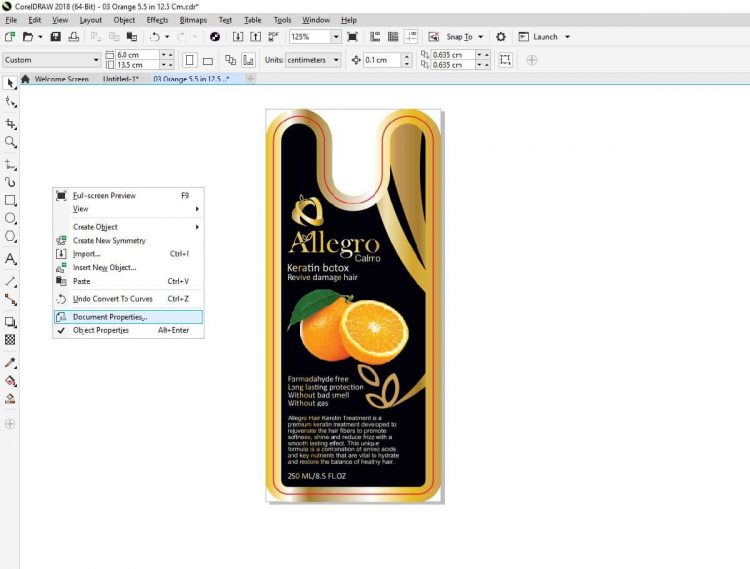Open the zoom level 125% dropdown
Image resolution: width=750 pixels, height=569 pixels.
click(336, 37)
